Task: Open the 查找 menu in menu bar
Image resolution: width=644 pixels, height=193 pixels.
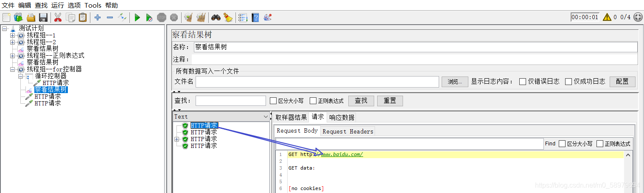Action: coord(41,5)
